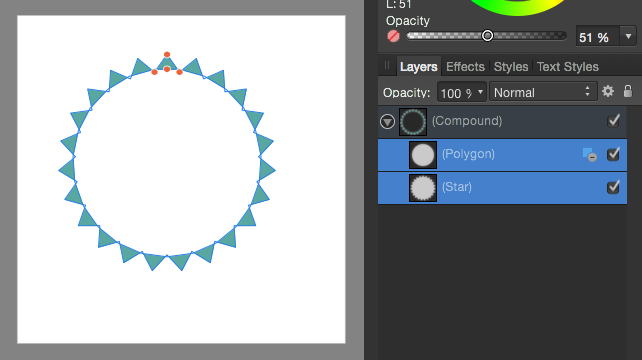
Task: Click the panel drag grip handle beside Layers
Action: click(387, 66)
